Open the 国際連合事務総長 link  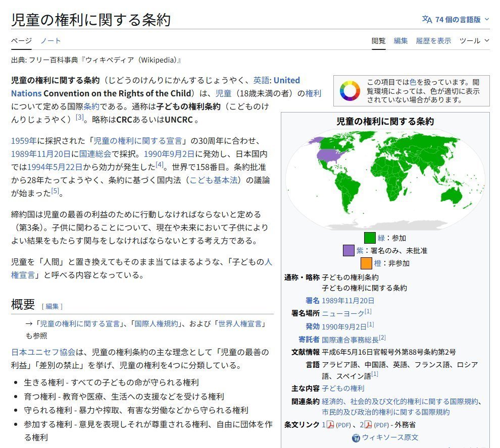[x=350, y=340]
